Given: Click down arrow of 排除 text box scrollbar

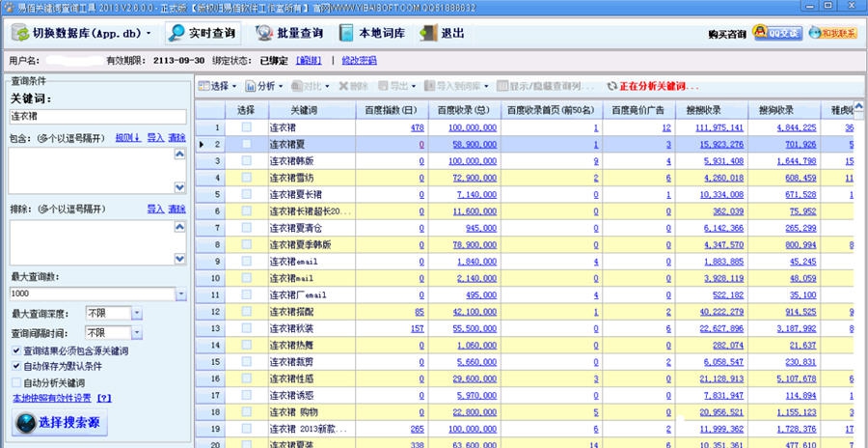Looking at the screenshot, I should pos(180,259).
